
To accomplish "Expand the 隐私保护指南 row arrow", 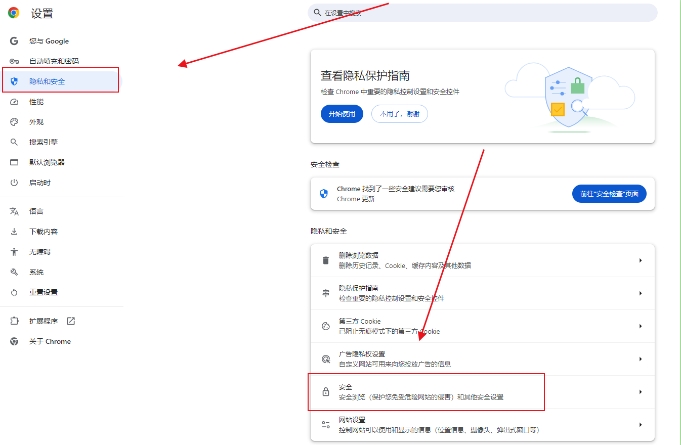I will click(x=640, y=293).
